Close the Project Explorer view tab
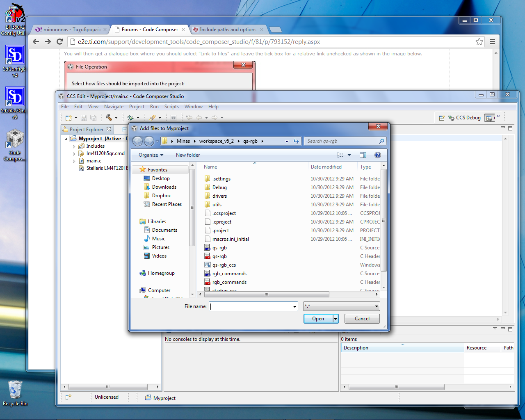 pyautogui.click(x=109, y=129)
